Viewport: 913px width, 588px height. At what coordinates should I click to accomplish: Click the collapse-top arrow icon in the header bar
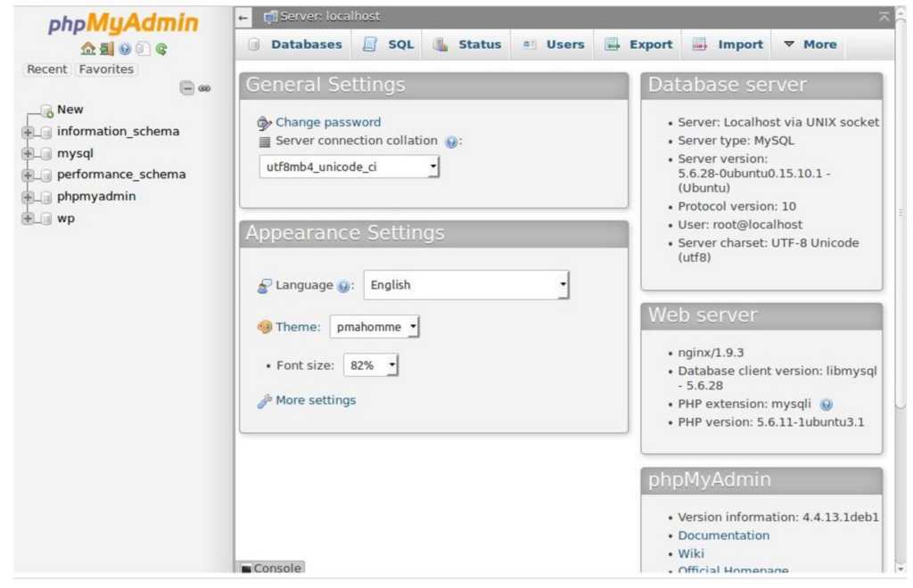click(x=884, y=17)
